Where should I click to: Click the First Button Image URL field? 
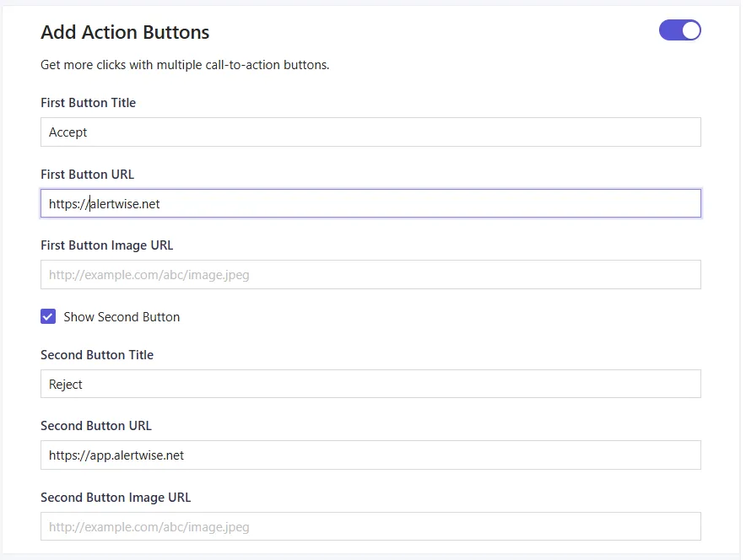click(x=370, y=274)
